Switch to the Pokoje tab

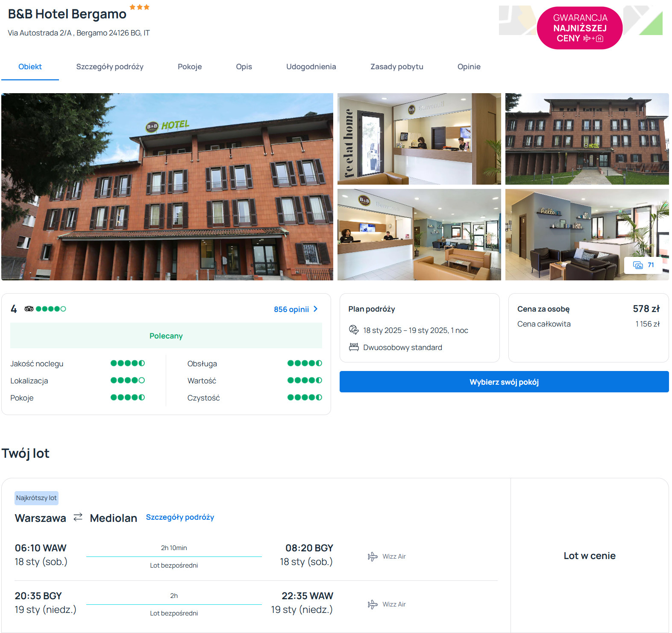[x=190, y=67]
